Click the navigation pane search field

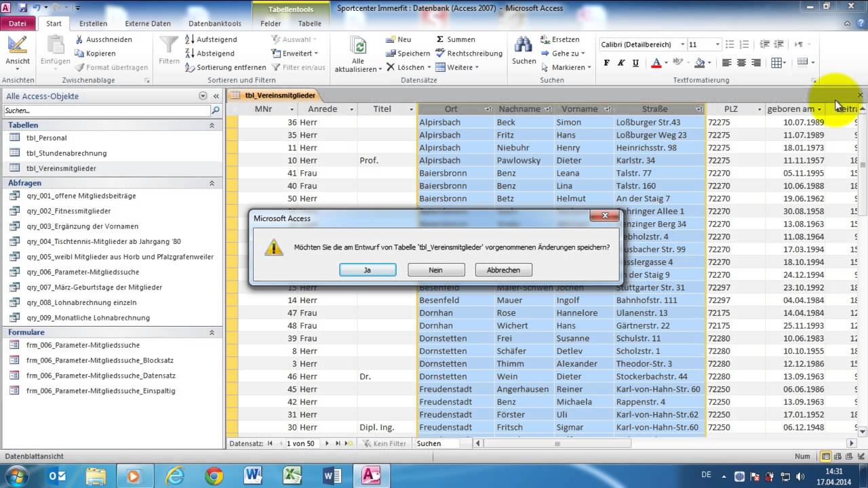107,110
